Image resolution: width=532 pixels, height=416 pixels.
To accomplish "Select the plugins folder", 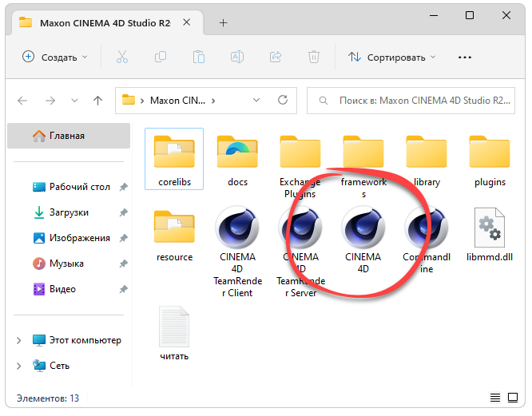I will 490,160.
